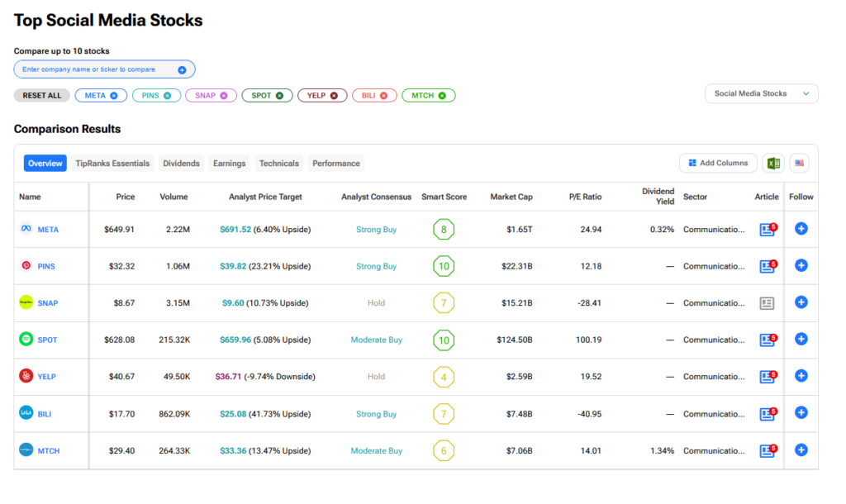This screenshot has height=504, width=846.
Task: Follow MTCH with the plus button
Action: (801, 449)
